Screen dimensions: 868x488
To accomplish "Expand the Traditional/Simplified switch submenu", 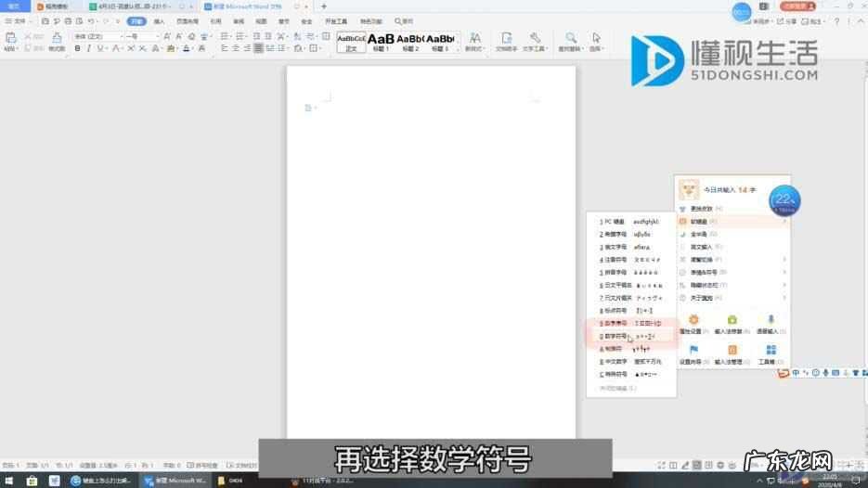I will [x=784, y=260].
